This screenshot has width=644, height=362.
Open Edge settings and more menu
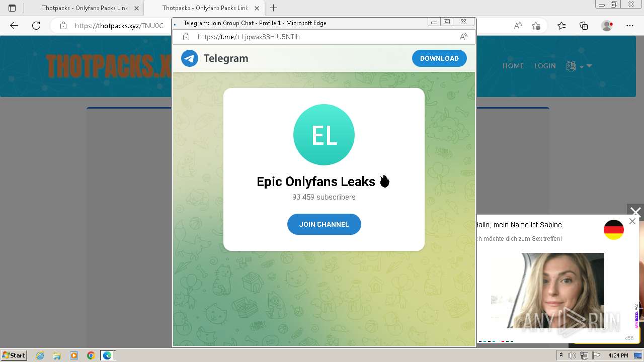[630, 26]
